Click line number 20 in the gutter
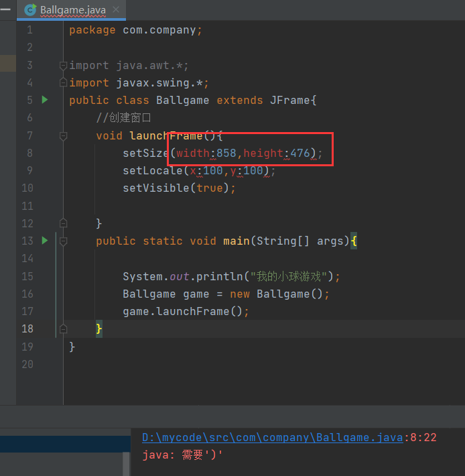Viewport: 465px width, 476px height. [27, 364]
